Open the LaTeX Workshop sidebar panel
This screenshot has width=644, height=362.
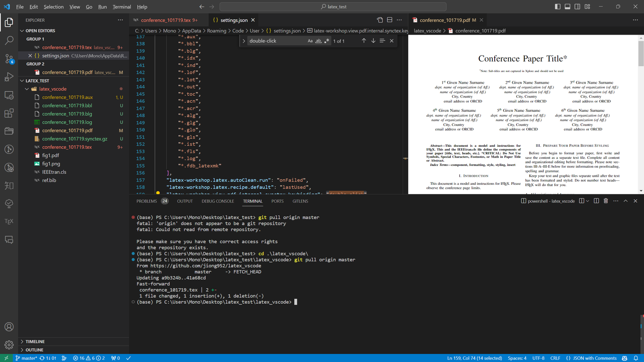tap(9, 221)
